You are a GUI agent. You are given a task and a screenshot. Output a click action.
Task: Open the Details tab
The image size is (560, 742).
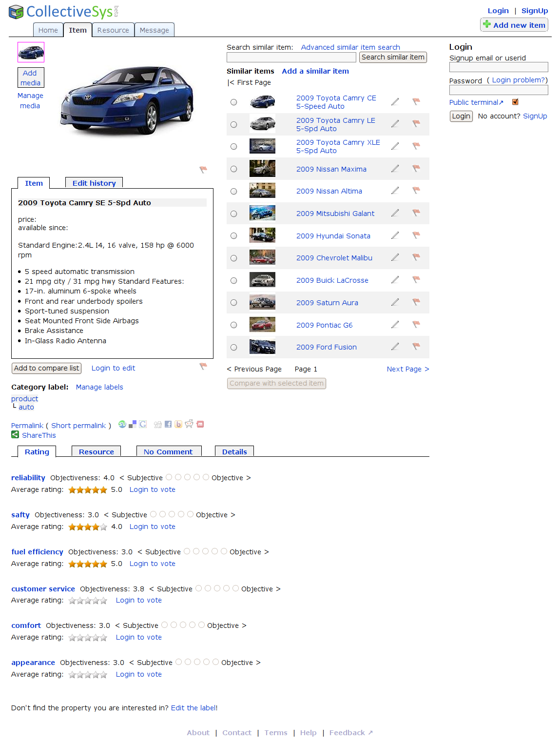[x=234, y=451]
